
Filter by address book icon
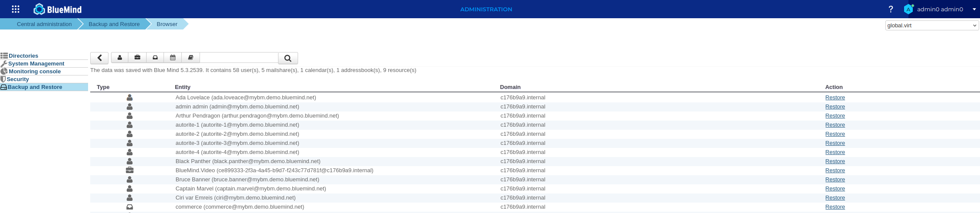(190, 58)
